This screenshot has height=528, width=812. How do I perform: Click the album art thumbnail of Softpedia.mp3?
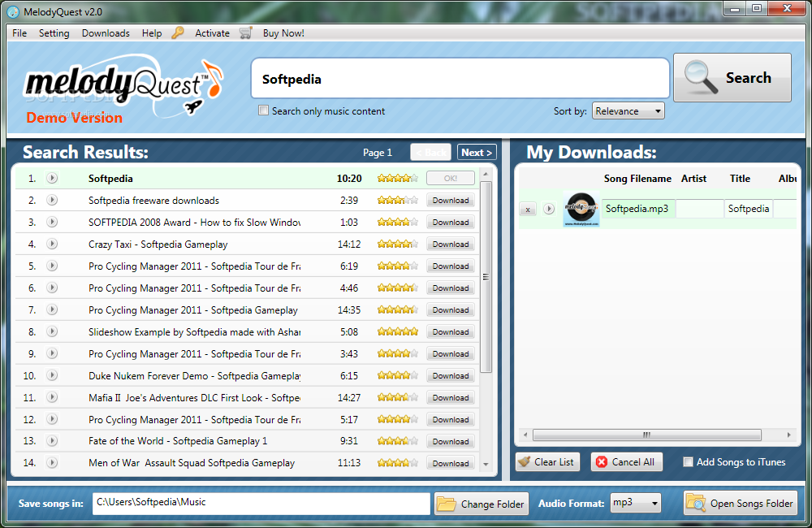581,209
